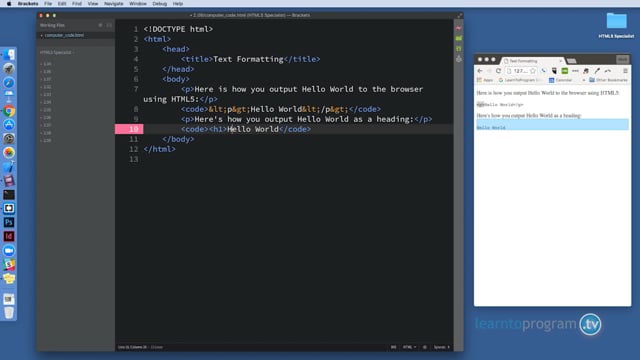Viewport: 640px width, 360px height.
Task: Open the Trash in the Dock
Action: pyautogui.click(x=9, y=313)
